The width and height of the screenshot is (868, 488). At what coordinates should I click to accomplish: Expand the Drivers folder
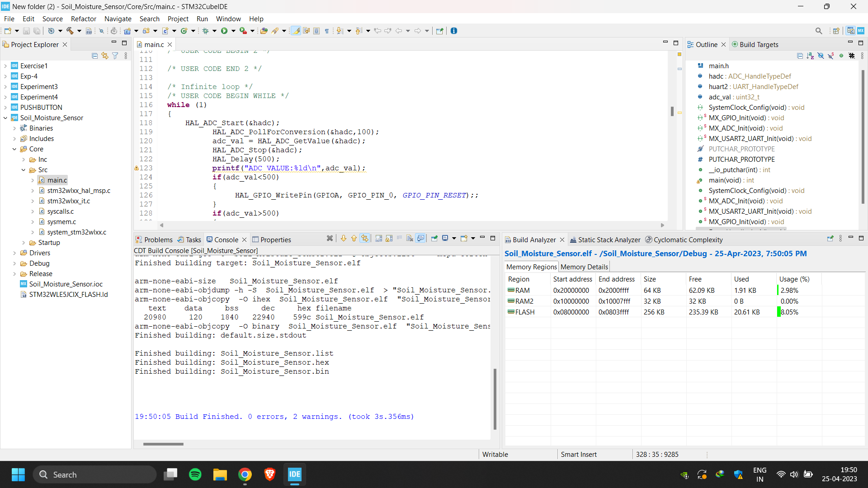14,253
